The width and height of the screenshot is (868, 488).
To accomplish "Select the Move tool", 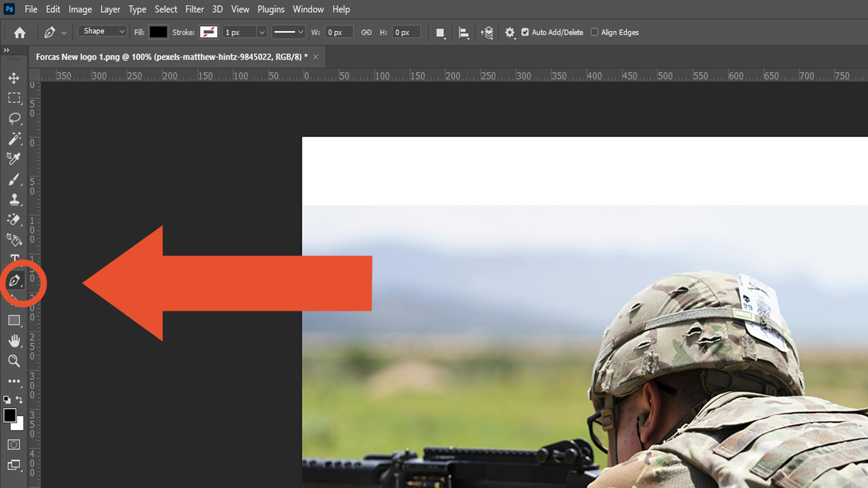I will pyautogui.click(x=14, y=78).
